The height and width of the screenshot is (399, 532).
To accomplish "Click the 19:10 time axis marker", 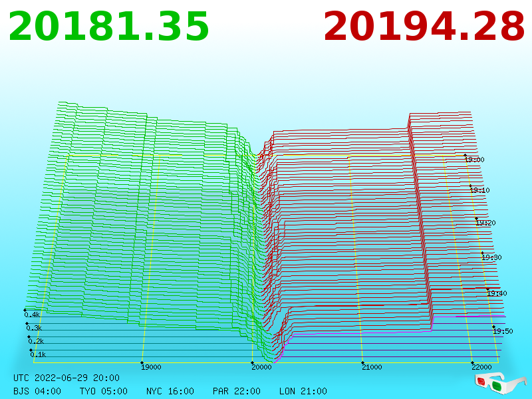I will click(480, 190).
